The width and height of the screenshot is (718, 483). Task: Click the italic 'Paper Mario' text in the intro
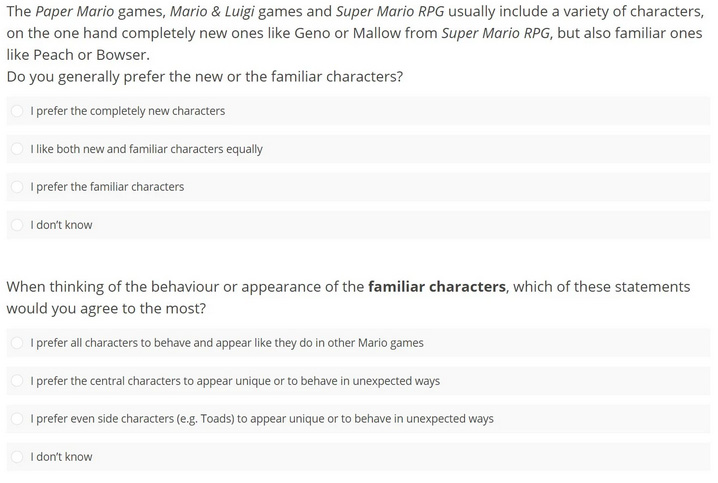tap(75, 11)
